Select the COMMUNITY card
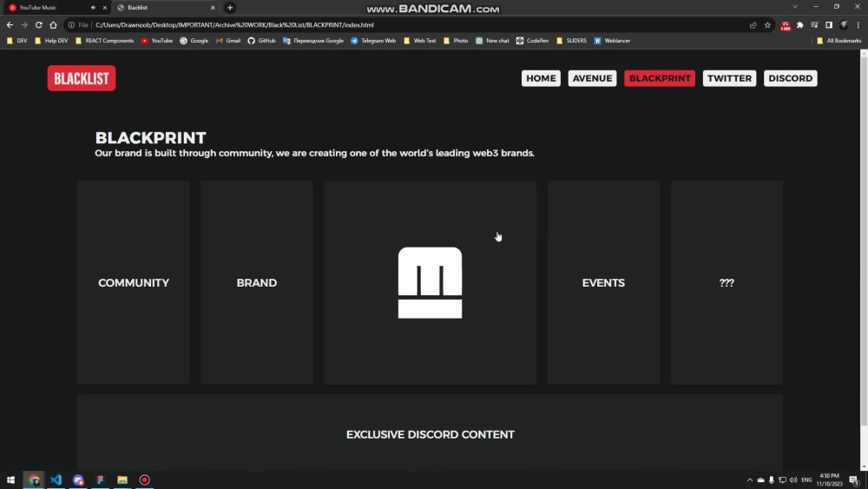868x489 pixels. click(134, 282)
